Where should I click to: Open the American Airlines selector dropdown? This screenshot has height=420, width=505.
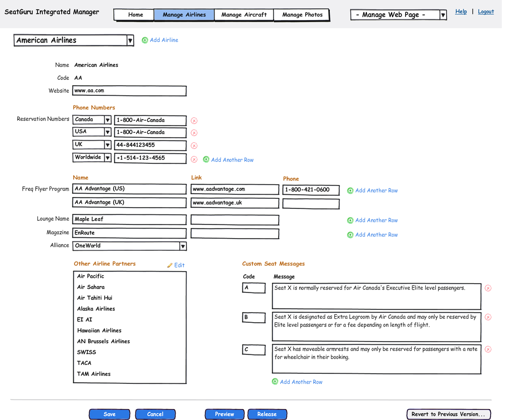130,40
